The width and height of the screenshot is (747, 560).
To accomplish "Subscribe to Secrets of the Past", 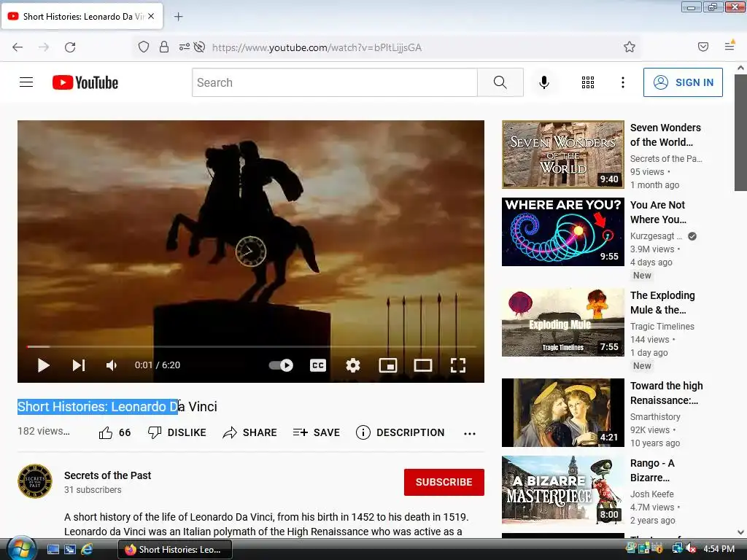I will coord(444,482).
